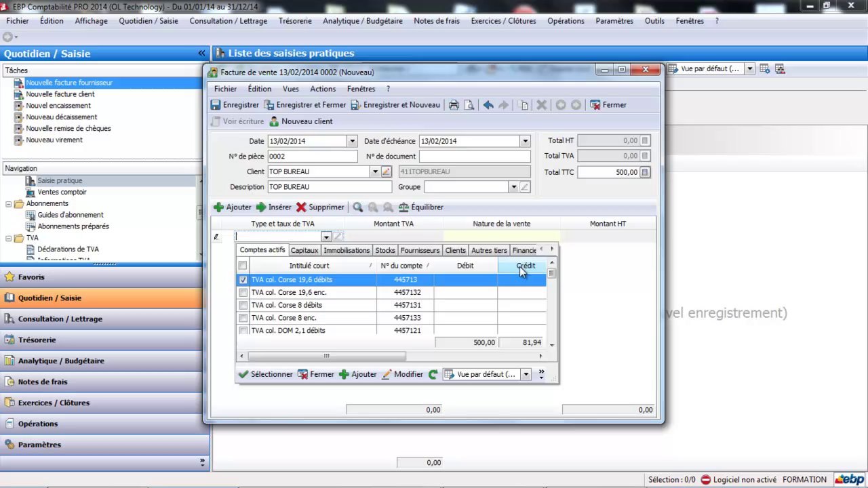Open the Groupe dropdown
This screenshot has width=868, height=488.
click(x=513, y=187)
